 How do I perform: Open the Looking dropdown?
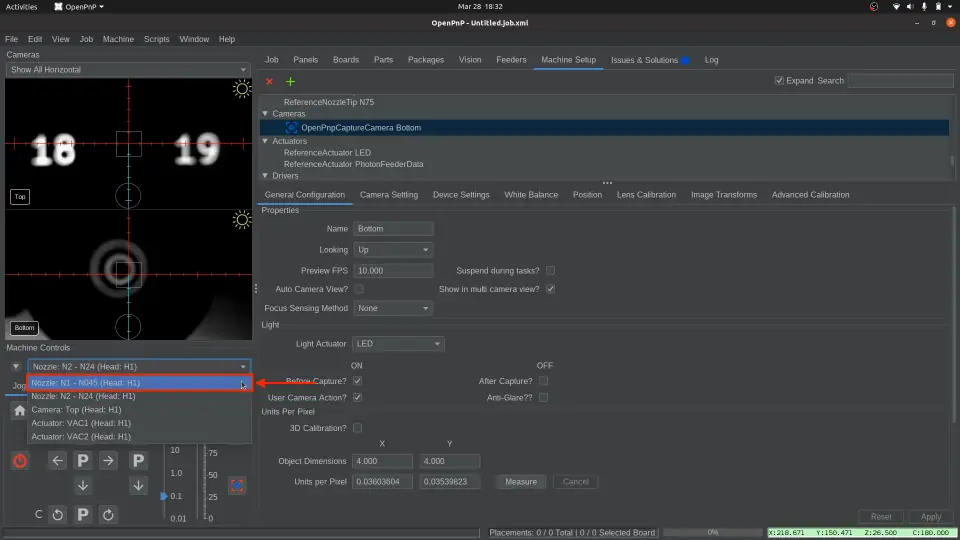tap(393, 250)
